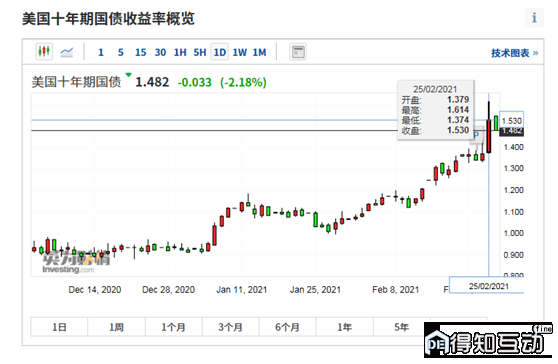Image resolution: width=558 pixels, height=364 pixels.
Task: Switch to the 1个月 range tab
Action: pos(174,327)
